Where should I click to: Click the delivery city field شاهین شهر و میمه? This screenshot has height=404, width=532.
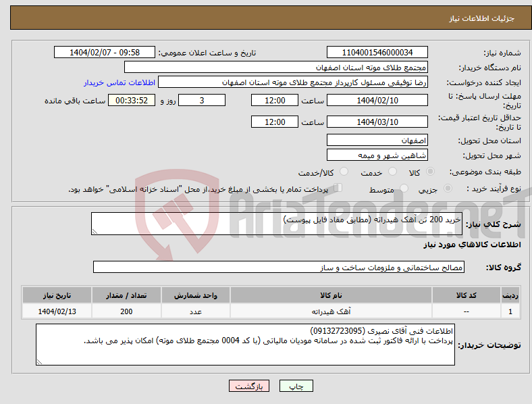377,155
